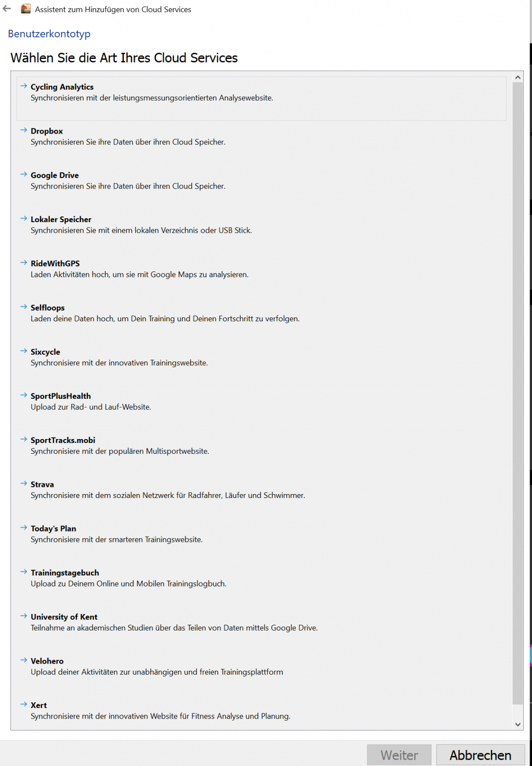Click the arrow icon next to Xert

(23, 704)
